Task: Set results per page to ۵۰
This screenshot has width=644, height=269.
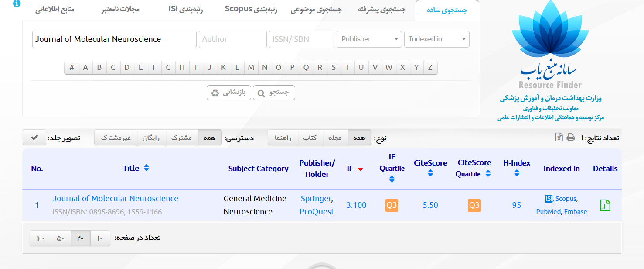Action: (x=61, y=238)
